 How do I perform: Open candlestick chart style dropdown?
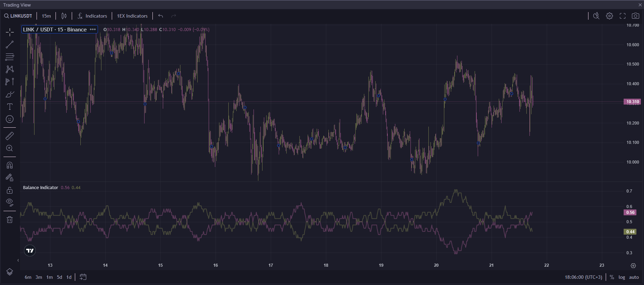coord(64,16)
